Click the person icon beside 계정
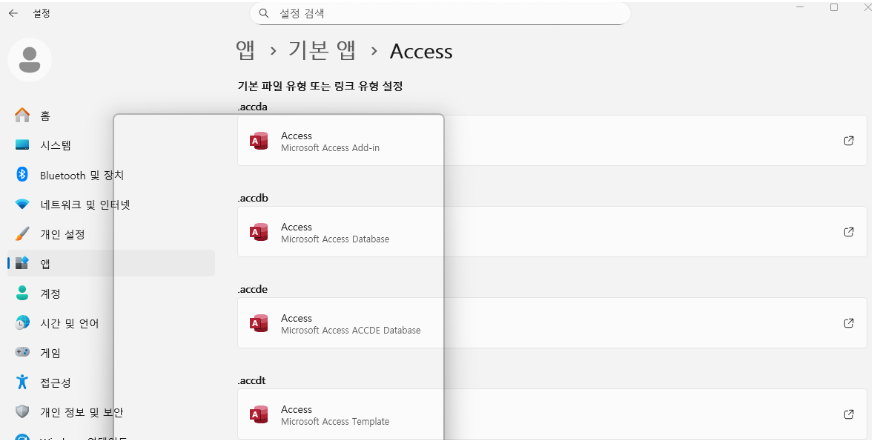This screenshot has height=440, width=872. 22,293
